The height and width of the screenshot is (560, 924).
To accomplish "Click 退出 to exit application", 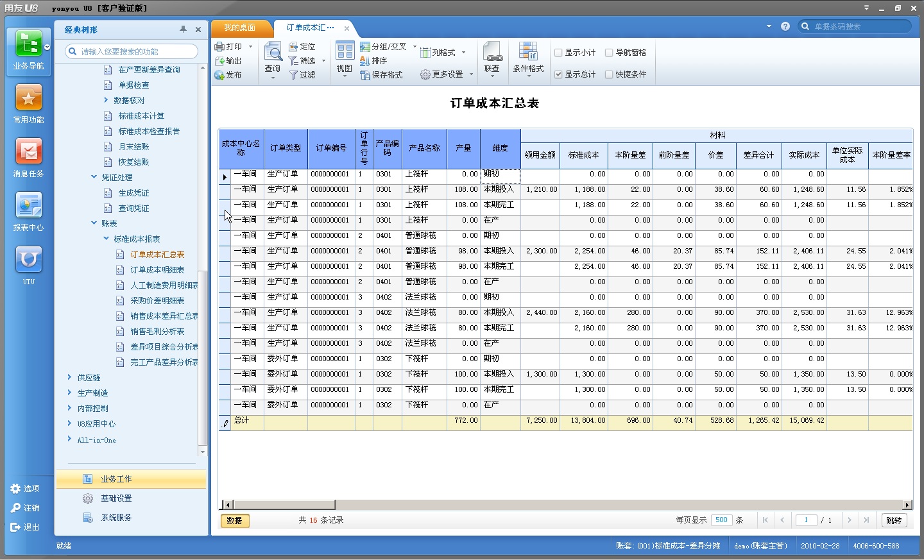I will point(25,527).
